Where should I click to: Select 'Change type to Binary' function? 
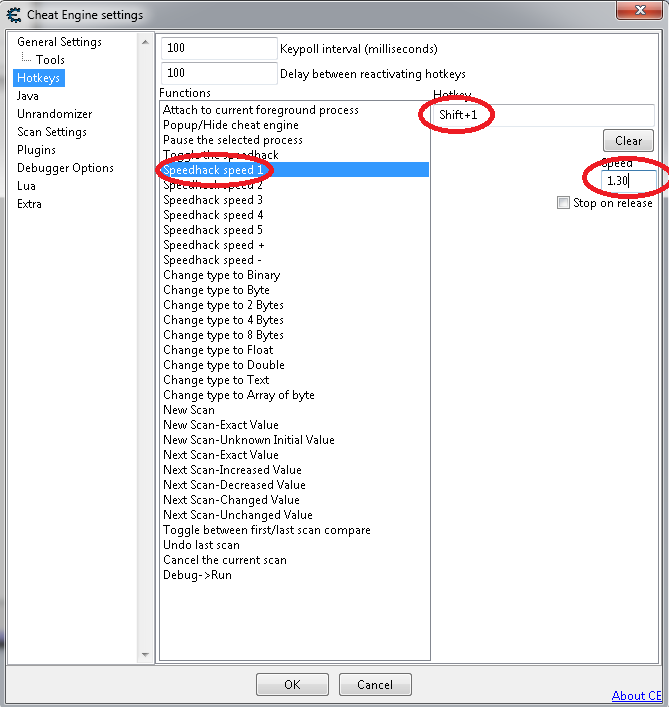[x=295, y=275]
